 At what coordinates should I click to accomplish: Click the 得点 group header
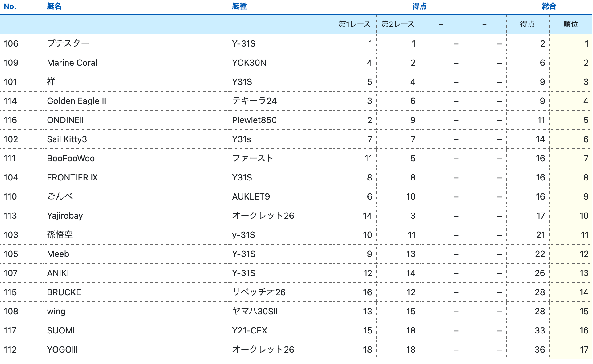419,6
